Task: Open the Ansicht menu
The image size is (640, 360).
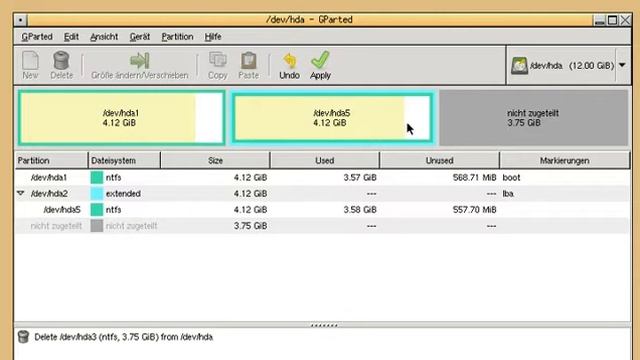Action: 104,37
